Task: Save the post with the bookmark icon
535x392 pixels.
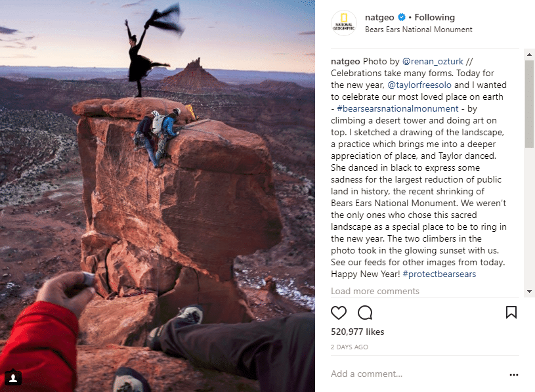Action: 511,312
